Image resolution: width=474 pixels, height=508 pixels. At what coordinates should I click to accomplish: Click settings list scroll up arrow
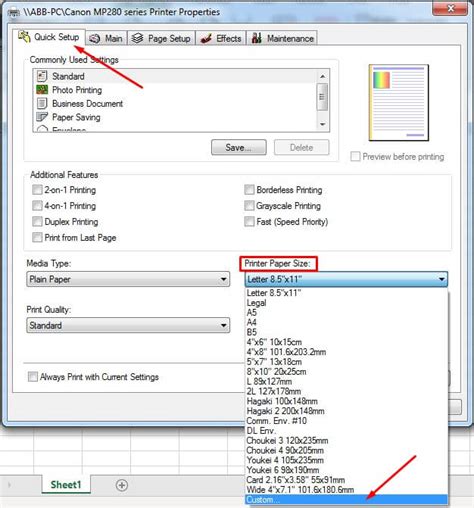tap(322, 76)
